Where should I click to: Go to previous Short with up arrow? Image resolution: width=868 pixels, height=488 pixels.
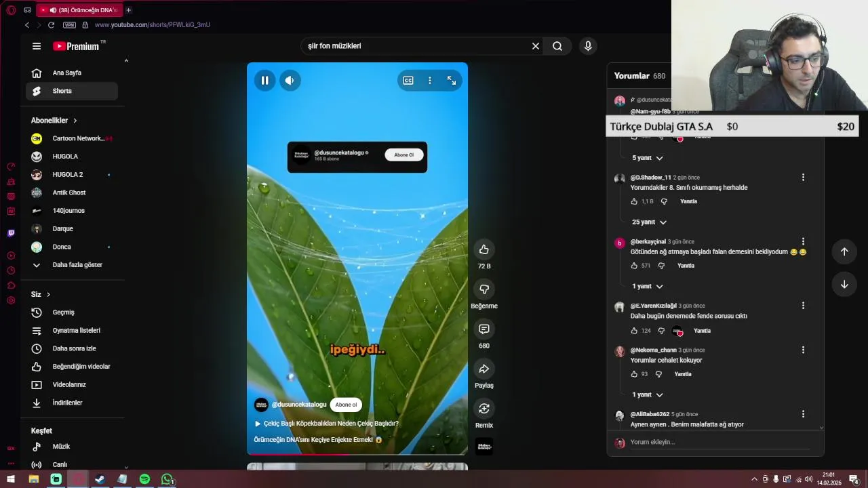pos(844,251)
